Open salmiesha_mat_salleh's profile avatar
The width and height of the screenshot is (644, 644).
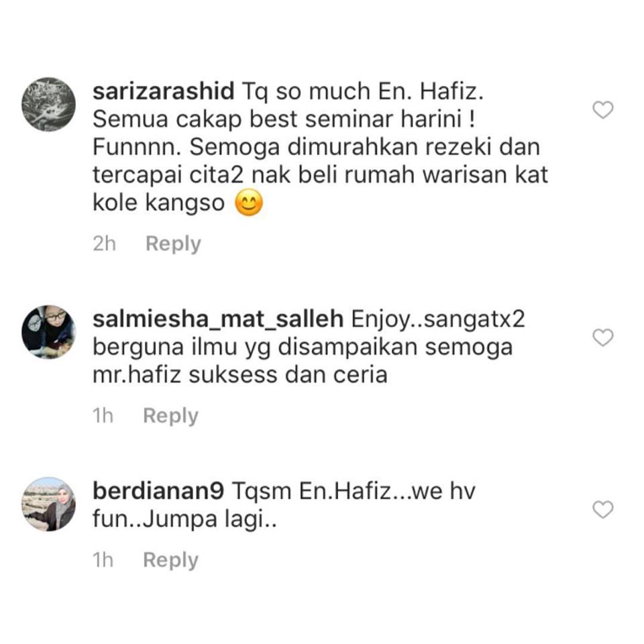(x=48, y=332)
